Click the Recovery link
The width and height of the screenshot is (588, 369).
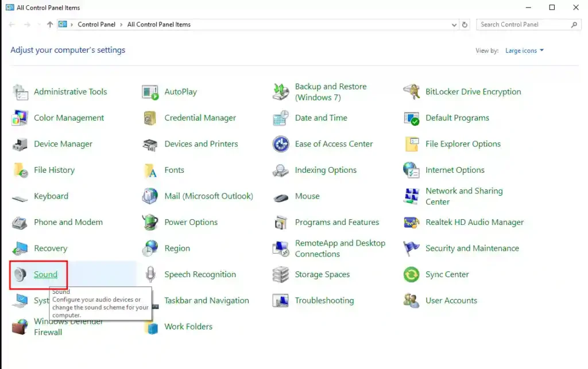pyautogui.click(x=51, y=248)
